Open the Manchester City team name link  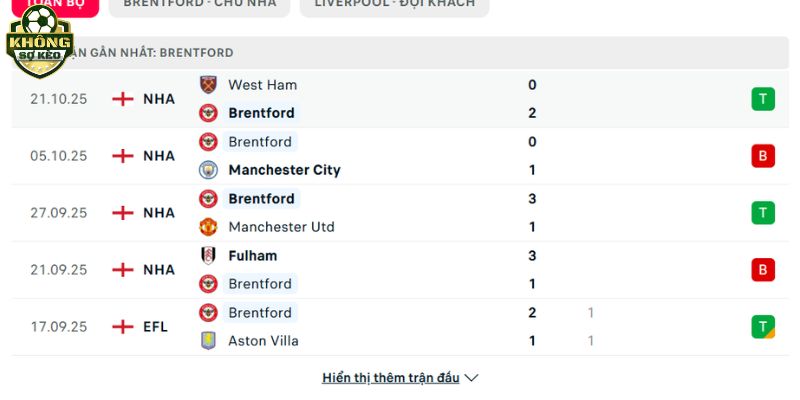(x=284, y=170)
